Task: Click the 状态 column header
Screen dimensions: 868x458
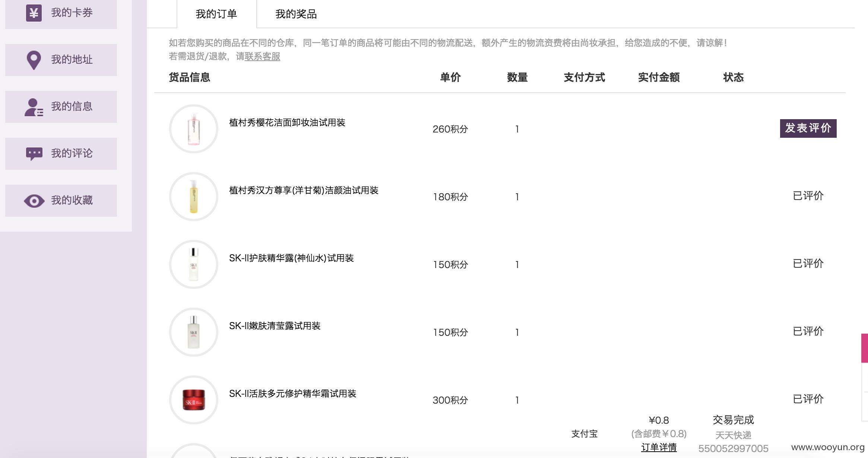Action: tap(733, 77)
